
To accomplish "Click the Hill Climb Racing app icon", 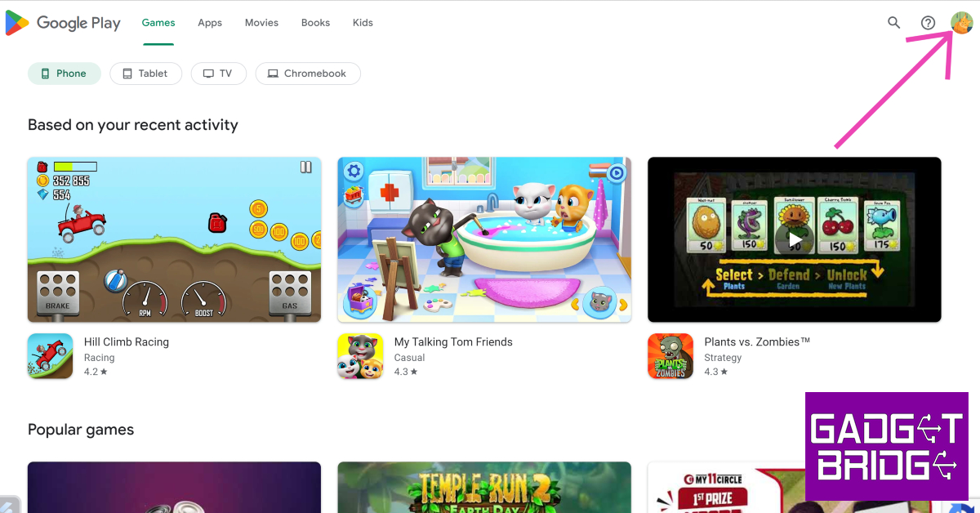I will (51, 356).
